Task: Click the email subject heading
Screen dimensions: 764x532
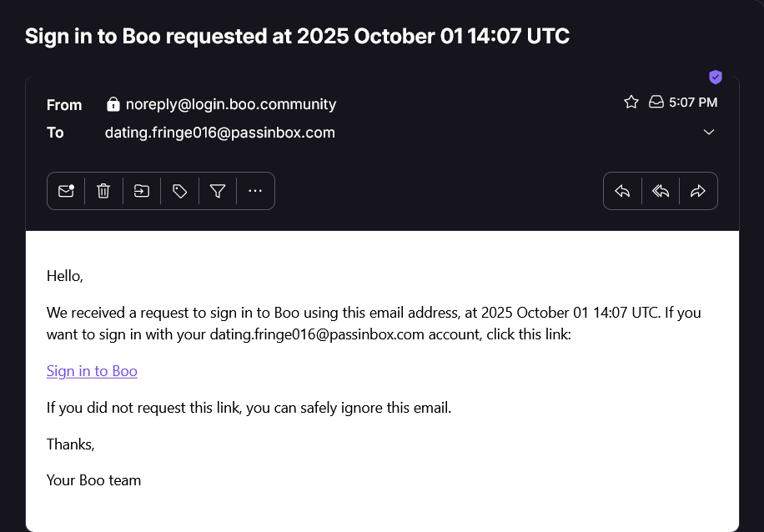Action: pos(298,37)
